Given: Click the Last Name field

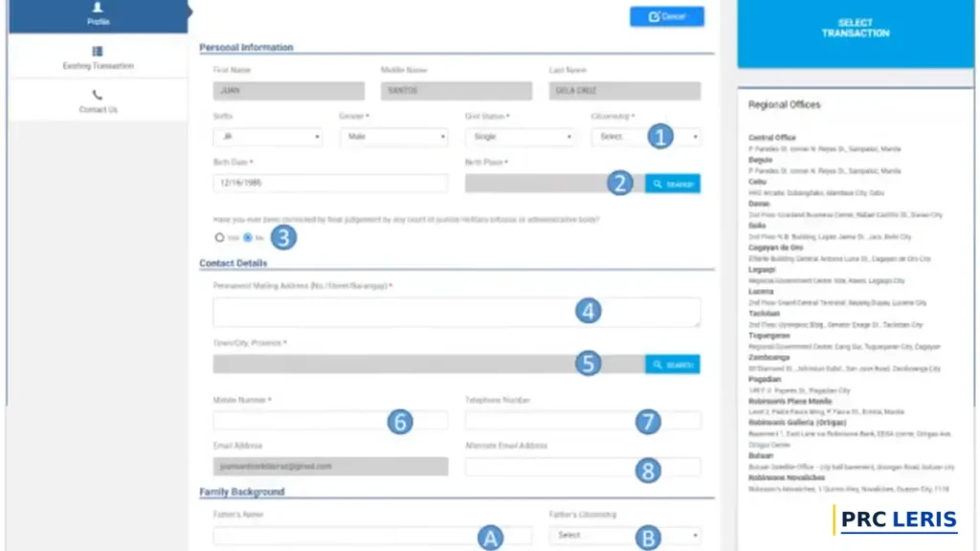Looking at the screenshot, I should click(x=625, y=91).
